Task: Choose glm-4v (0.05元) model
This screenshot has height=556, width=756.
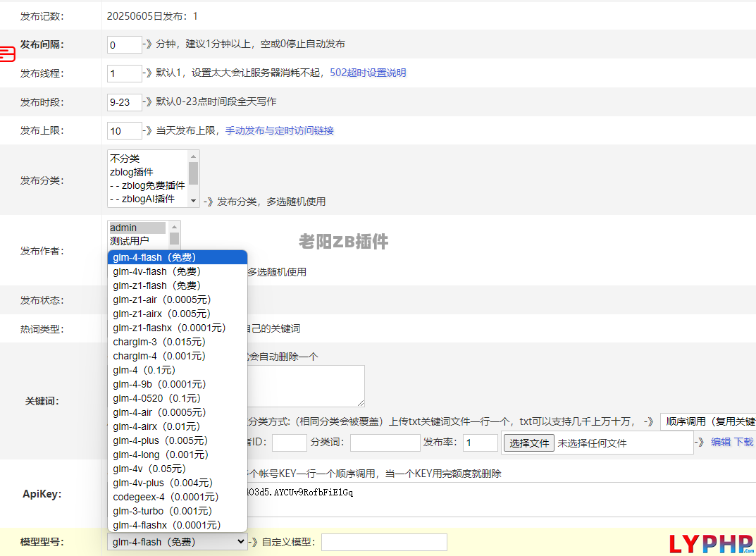Action: [178, 469]
